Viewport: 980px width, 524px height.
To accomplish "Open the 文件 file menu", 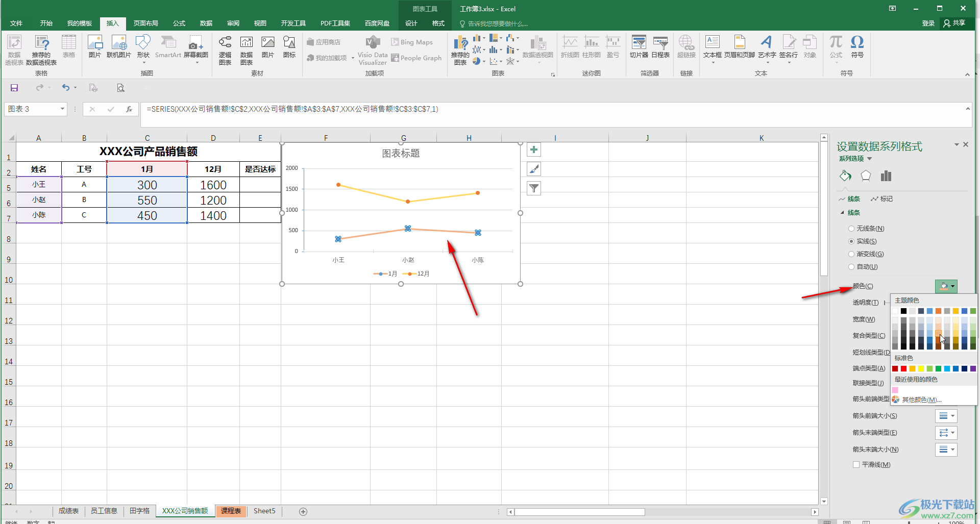I will (x=16, y=23).
